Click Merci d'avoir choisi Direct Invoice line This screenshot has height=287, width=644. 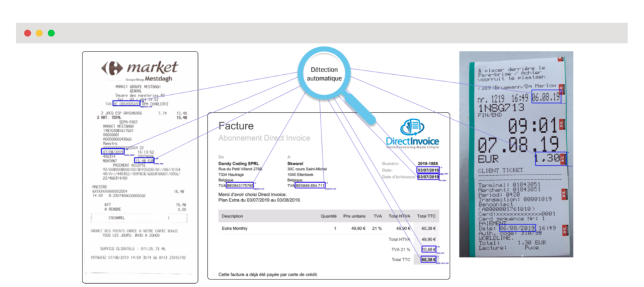[252, 194]
